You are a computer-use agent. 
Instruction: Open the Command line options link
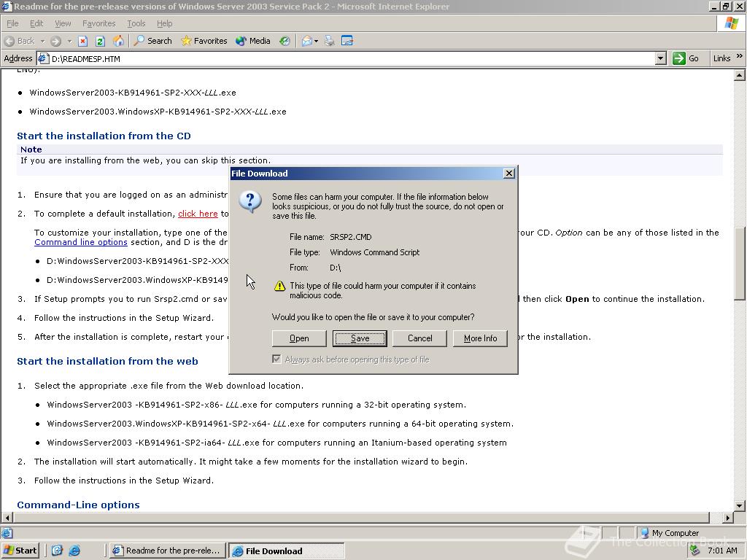coord(81,242)
